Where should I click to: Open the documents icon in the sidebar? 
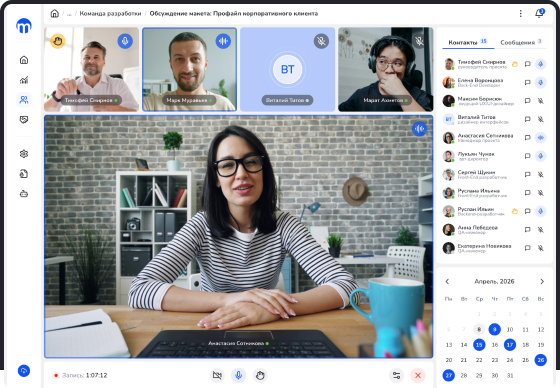coord(24,174)
